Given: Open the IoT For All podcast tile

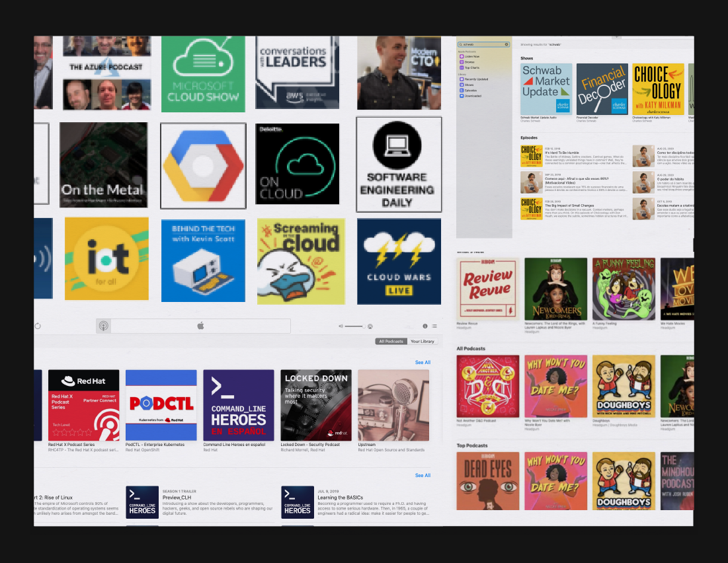Looking at the screenshot, I should click(x=106, y=259).
